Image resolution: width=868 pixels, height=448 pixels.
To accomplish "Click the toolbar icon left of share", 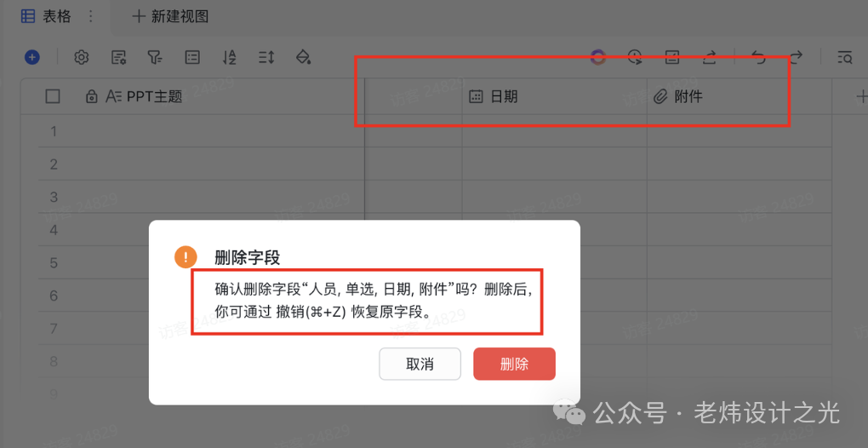I will click(672, 57).
